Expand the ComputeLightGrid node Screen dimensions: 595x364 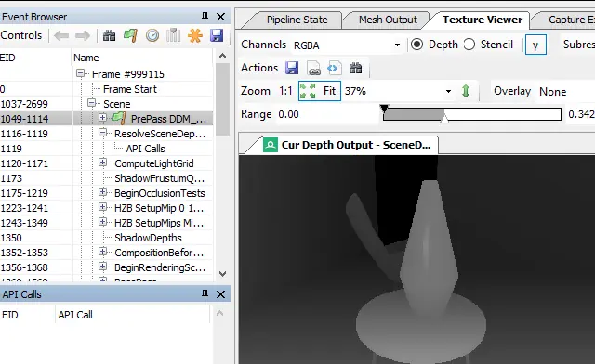point(102,162)
